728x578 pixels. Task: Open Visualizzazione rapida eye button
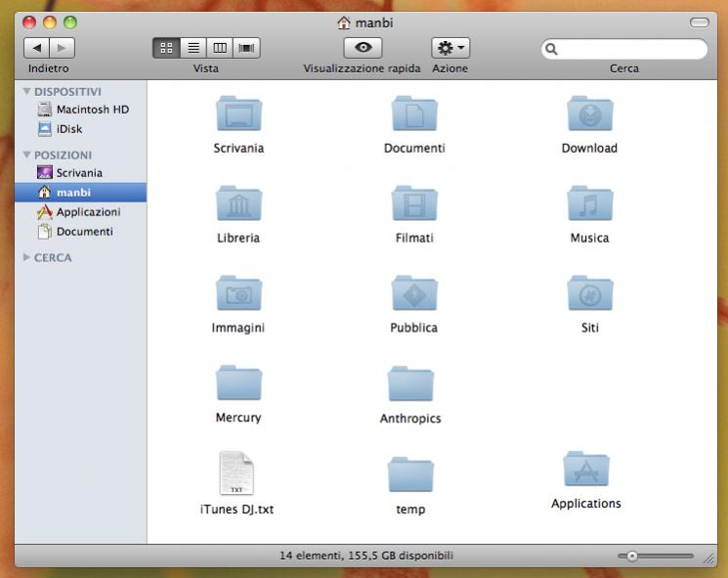click(364, 48)
